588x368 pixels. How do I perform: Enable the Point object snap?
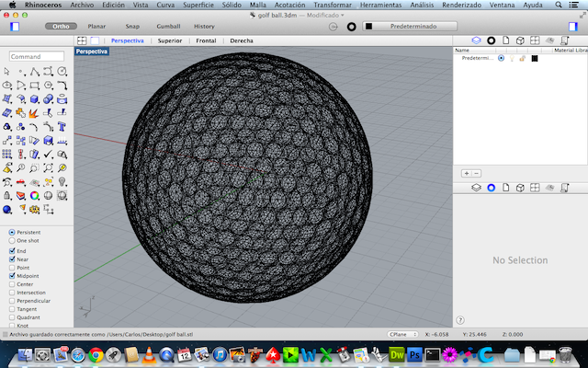12,268
